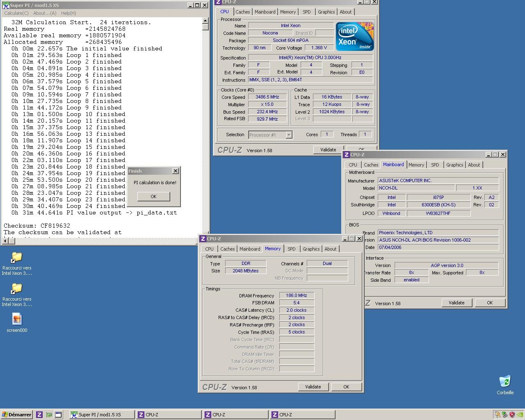
Task: Open the Intel Xeon shortcut nearest Super PI window
Action: [x=17, y=263]
